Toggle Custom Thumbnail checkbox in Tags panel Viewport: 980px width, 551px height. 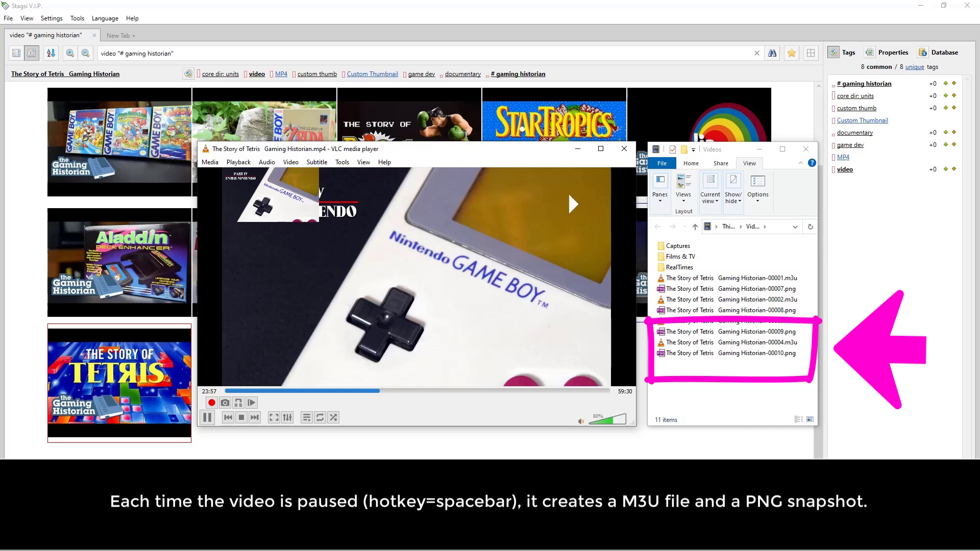pos(833,120)
